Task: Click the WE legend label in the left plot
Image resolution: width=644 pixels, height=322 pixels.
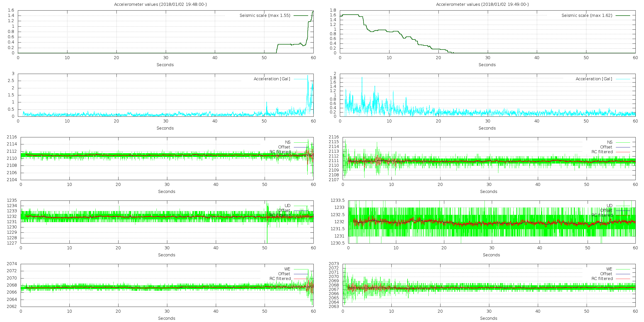Action: (x=287, y=269)
